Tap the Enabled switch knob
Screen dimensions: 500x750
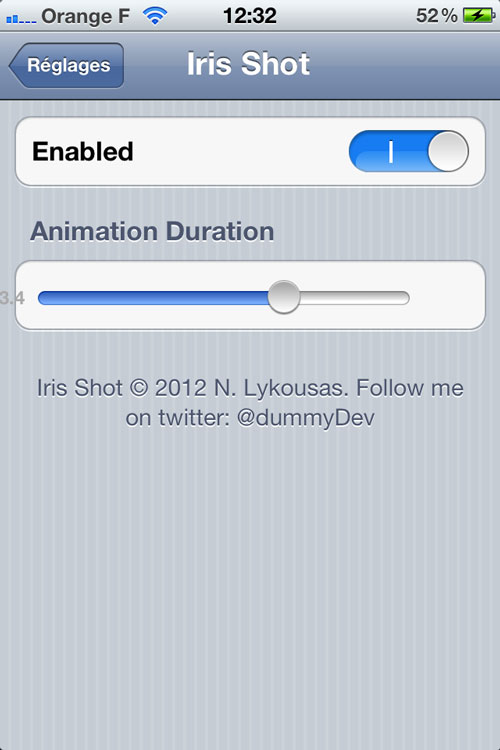448,151
